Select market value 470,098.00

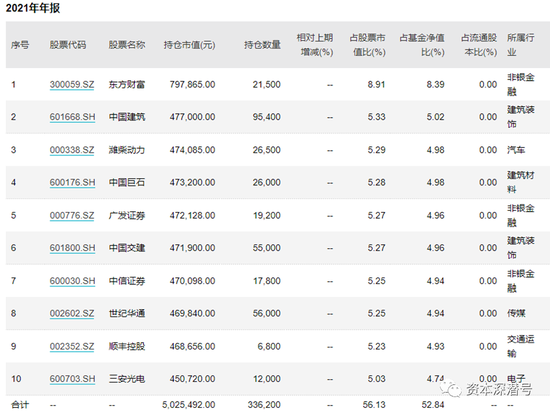(x=193, y=281)
